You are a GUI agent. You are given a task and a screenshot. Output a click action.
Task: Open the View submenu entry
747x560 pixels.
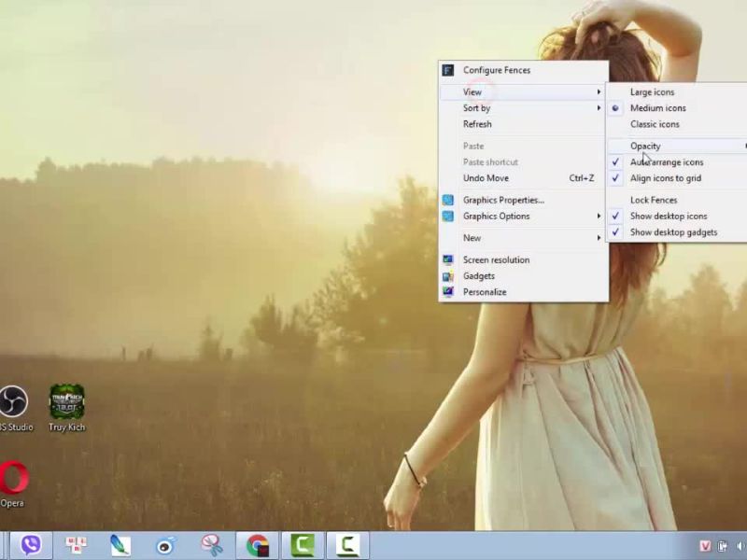[523, 91]
